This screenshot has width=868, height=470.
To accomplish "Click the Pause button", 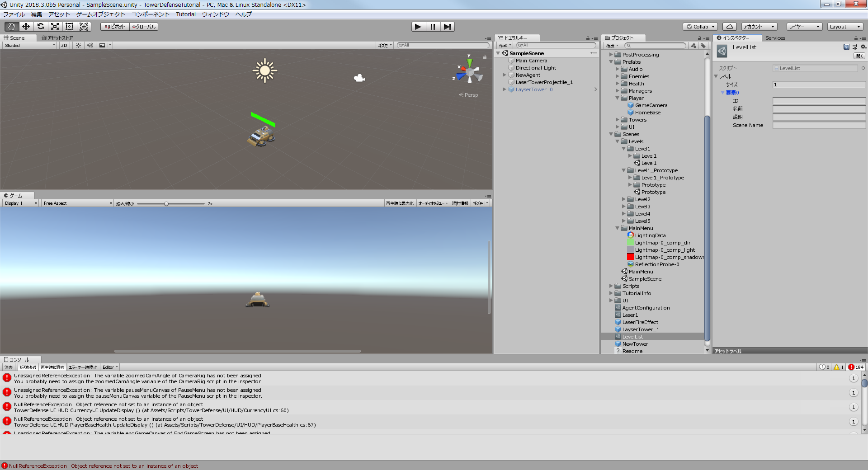I will coord(433,27).
